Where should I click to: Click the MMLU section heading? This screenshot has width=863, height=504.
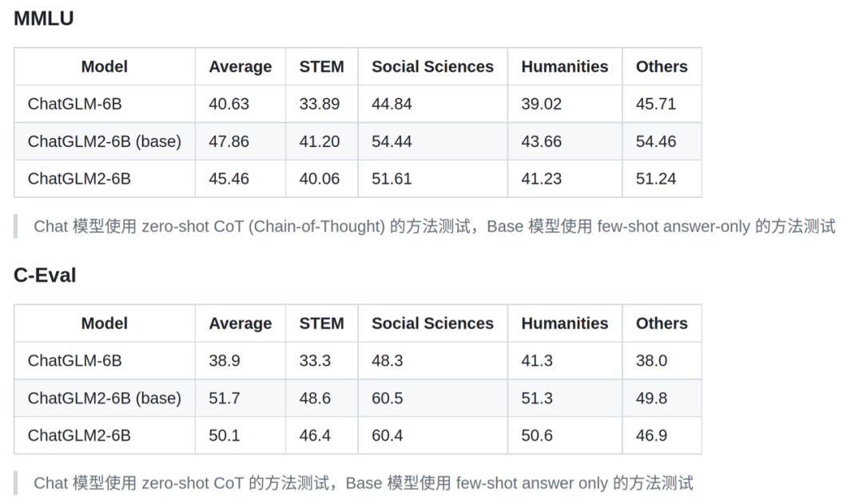[43, 18]
